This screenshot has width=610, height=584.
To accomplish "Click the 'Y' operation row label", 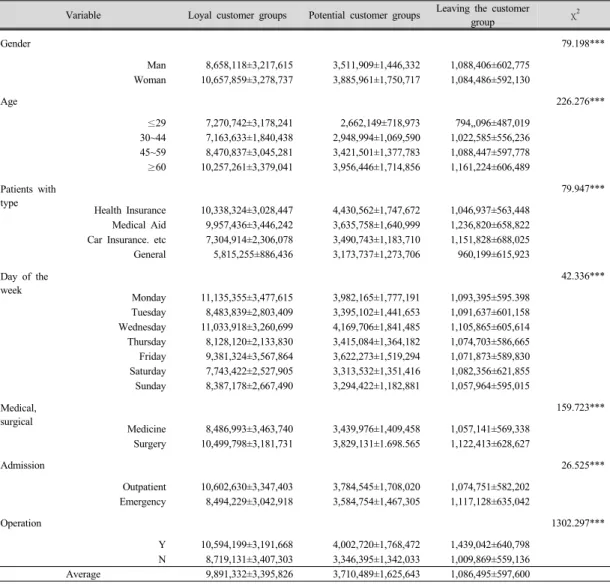I will click(162, 545).
